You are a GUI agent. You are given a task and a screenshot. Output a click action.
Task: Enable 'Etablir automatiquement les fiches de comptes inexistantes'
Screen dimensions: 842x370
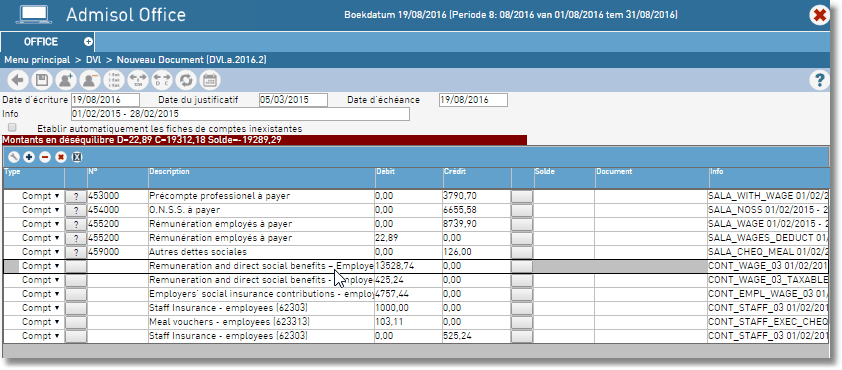12,128
